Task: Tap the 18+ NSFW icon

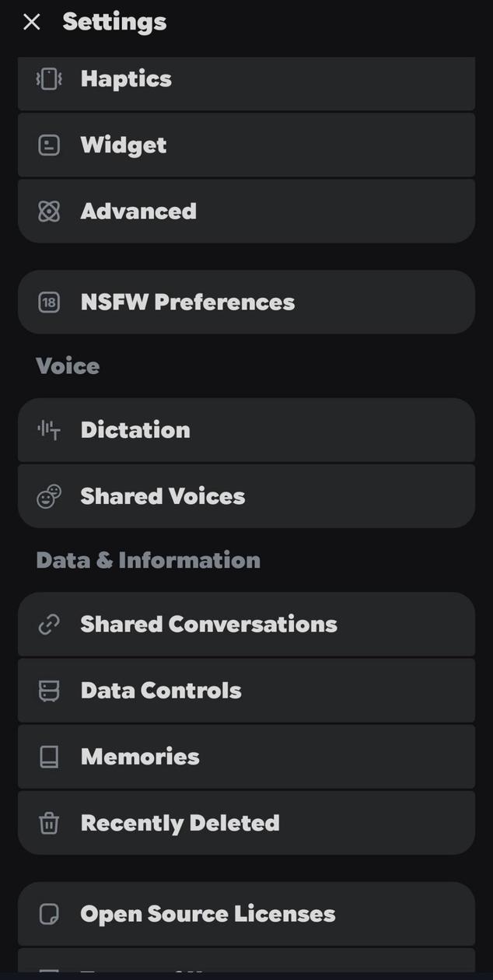Action: (x=49, y=303)
